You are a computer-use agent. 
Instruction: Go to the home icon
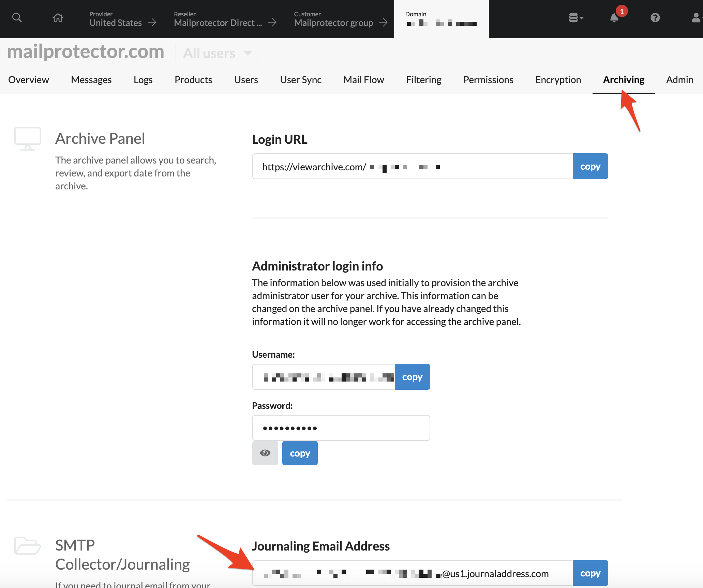58,17
